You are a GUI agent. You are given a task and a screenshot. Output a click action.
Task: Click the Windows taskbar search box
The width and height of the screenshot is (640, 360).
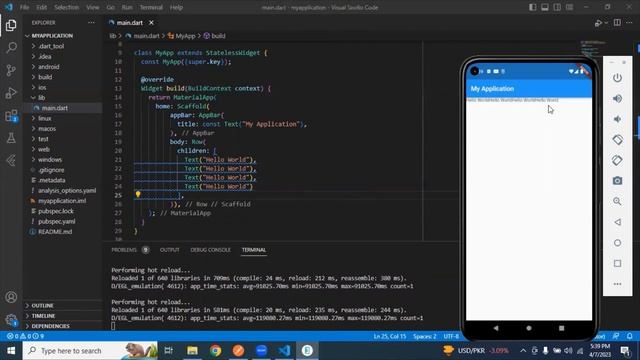(90, 351)
